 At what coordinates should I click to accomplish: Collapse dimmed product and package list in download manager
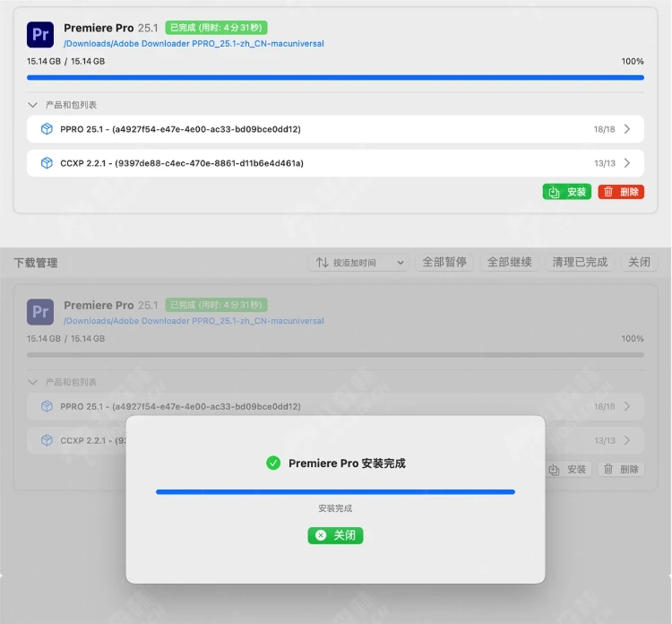coord(32,382)
